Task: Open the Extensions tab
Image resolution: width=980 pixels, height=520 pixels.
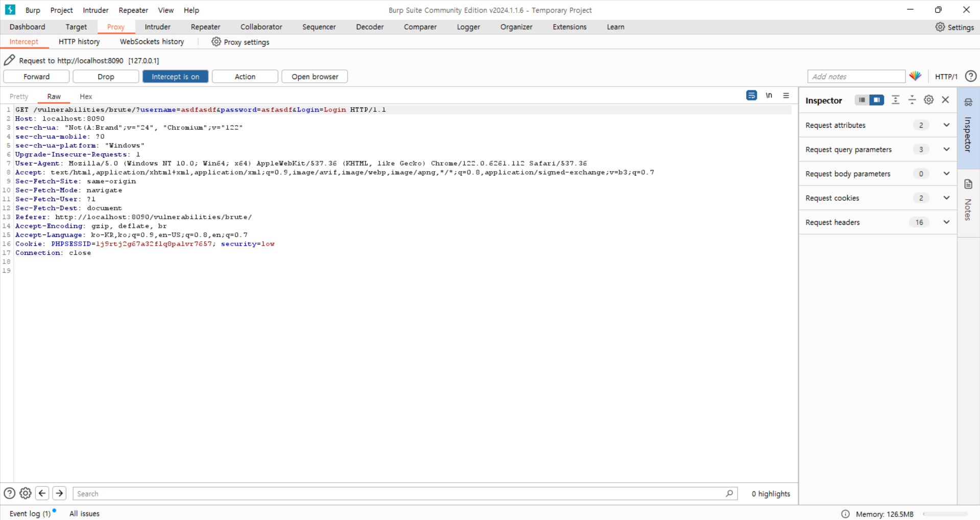Action: point(569,27)
